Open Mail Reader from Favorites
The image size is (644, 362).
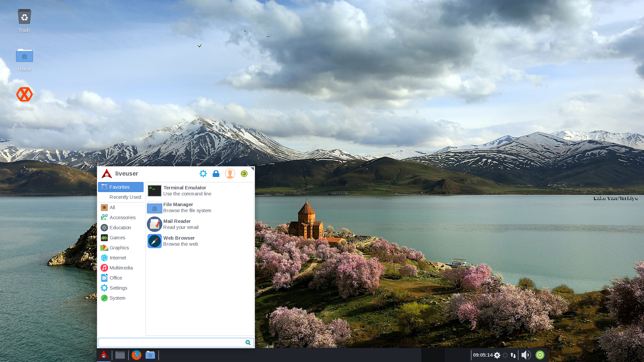[200, 224]
